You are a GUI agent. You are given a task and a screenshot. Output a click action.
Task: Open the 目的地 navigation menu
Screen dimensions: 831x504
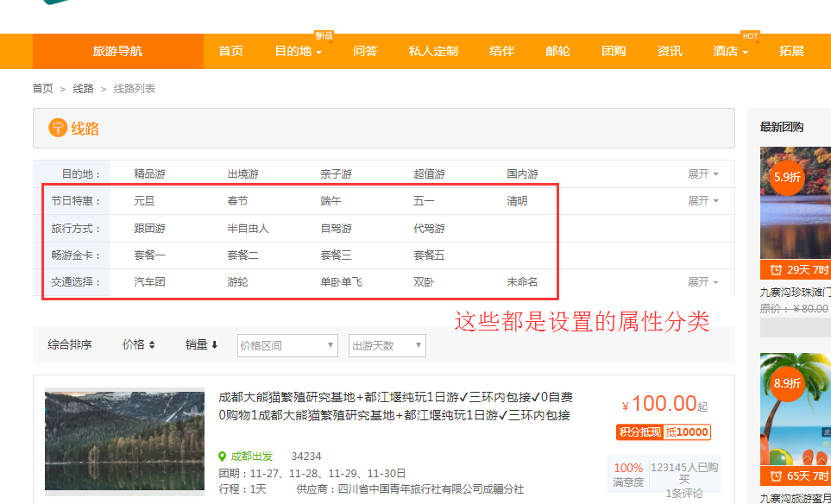[x=298, y=52]
